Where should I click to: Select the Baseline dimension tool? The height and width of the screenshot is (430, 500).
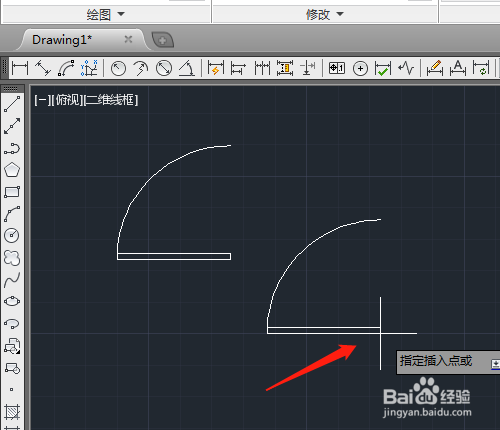coord(238,68)
